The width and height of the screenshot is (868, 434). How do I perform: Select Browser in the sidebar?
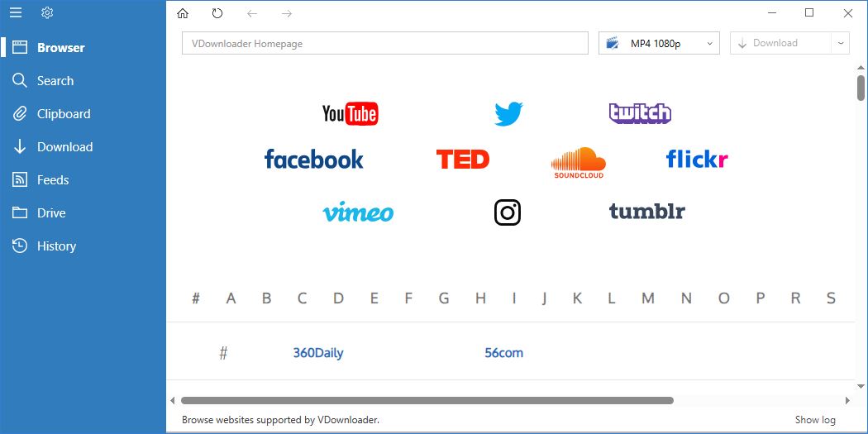point(83,48)
